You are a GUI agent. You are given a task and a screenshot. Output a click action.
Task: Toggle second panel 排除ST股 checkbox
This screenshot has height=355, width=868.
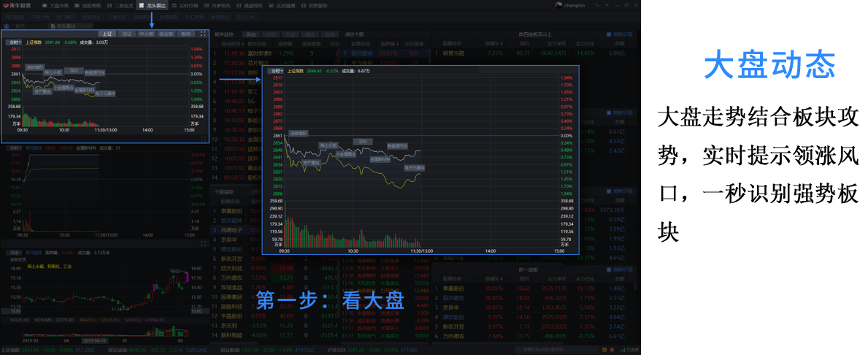click(x=610, y=113)
